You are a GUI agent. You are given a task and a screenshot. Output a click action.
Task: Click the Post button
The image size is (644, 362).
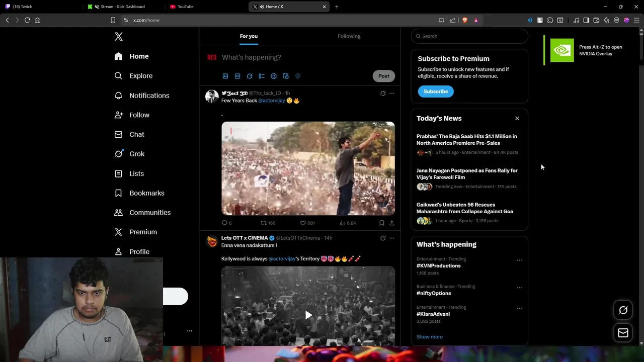coord(384,76)
